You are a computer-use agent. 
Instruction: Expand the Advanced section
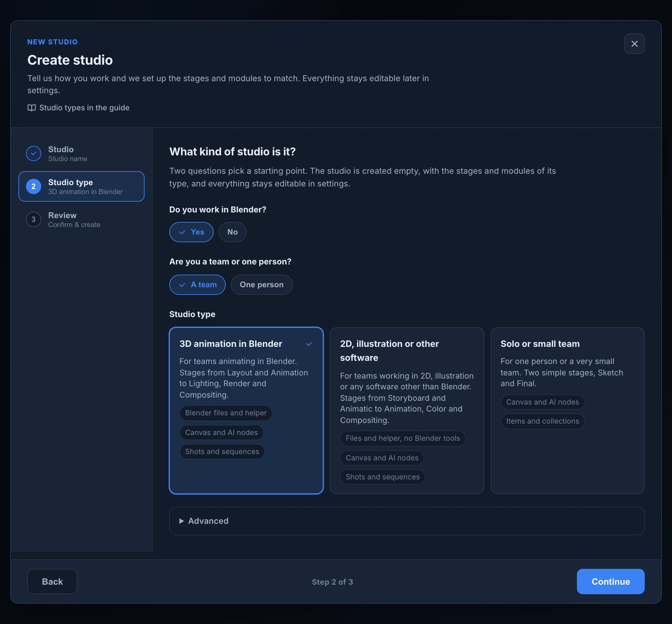[407, 521]
